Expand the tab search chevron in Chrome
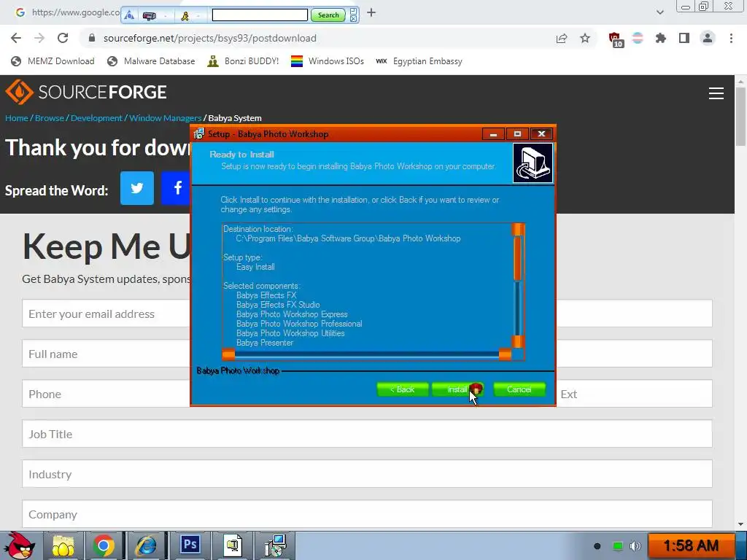747x560 pixels. pyautogui.click(x=659, y=12)
